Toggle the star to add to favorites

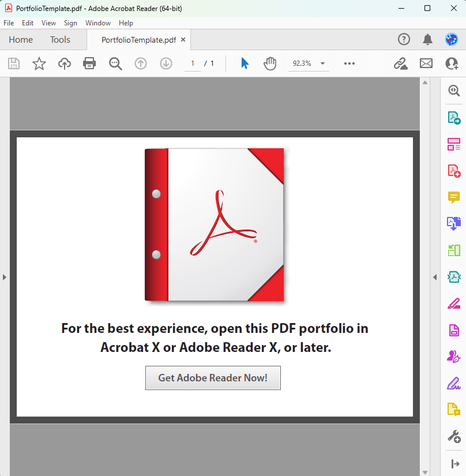tap(39, 63)
